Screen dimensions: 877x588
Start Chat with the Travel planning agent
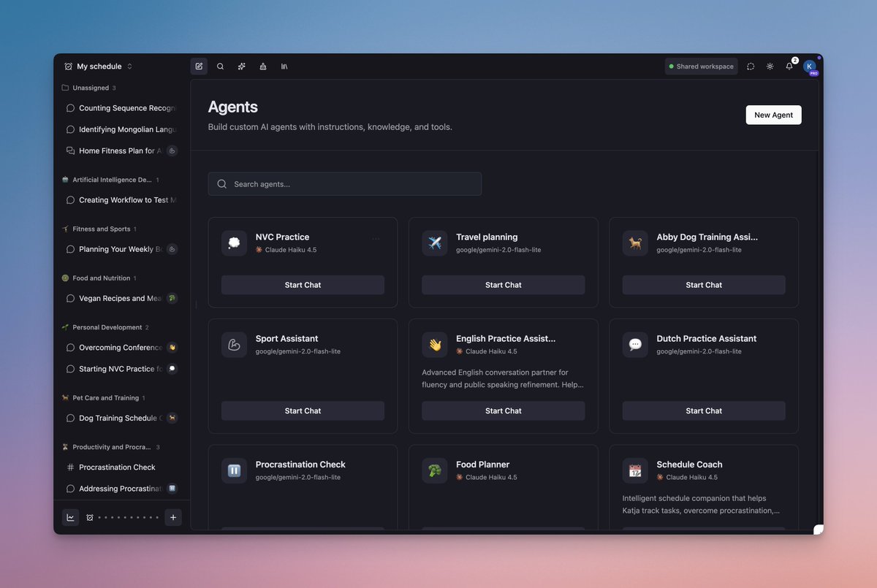pos(504,285)
